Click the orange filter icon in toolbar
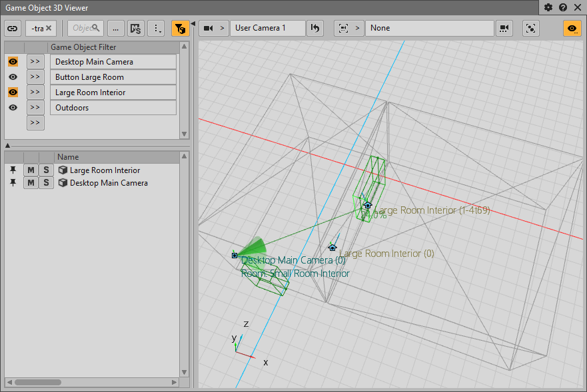The height and width of the screenshot is (392, 587). (180, 28)
